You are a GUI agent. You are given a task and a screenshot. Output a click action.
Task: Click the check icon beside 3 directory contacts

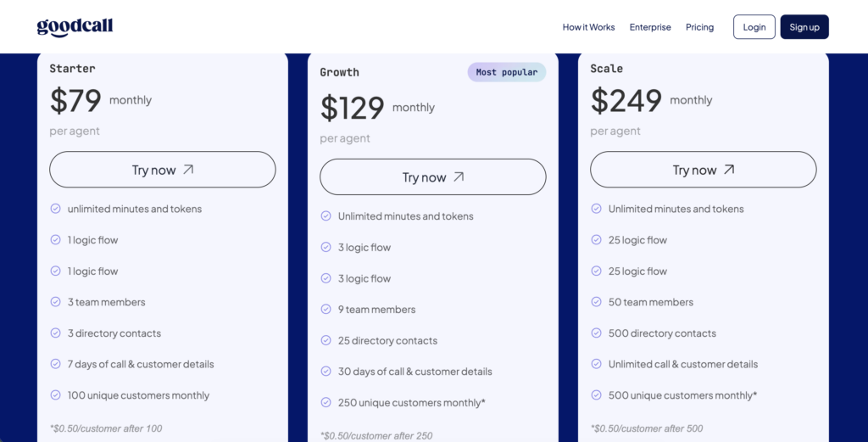click(55, 333)
